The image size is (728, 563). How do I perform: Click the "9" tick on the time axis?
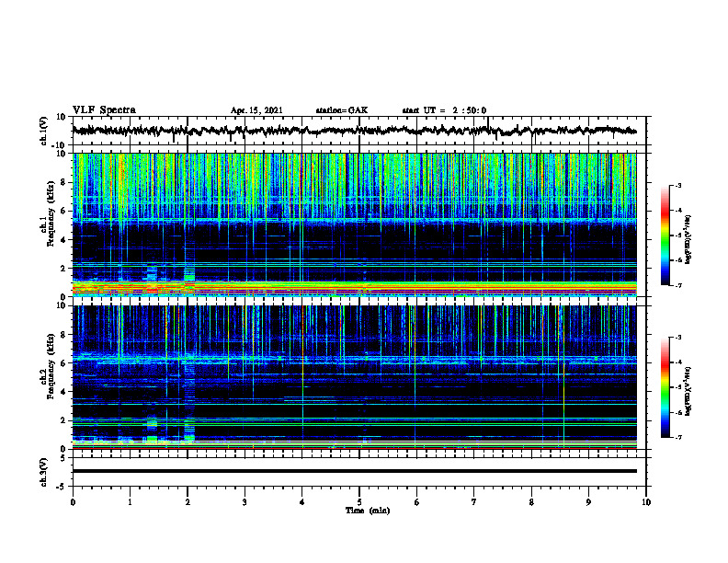[x=588, y=502]
